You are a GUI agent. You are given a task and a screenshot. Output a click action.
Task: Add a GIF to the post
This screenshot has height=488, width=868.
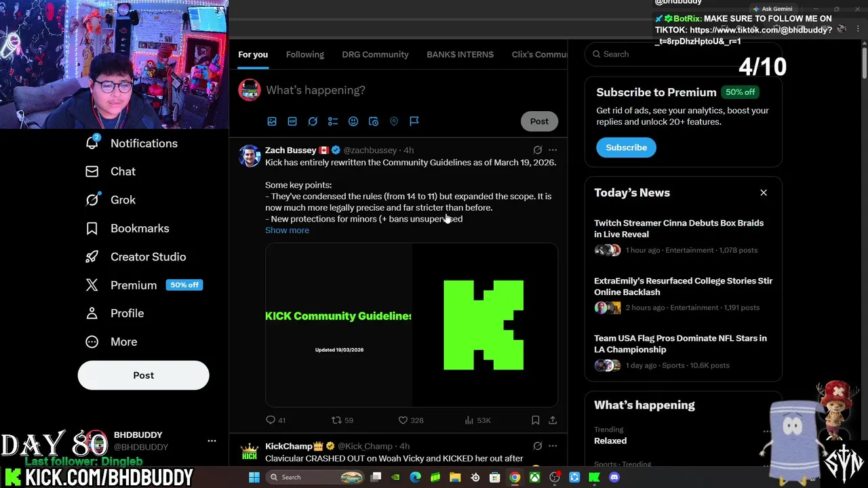point(292,121)
